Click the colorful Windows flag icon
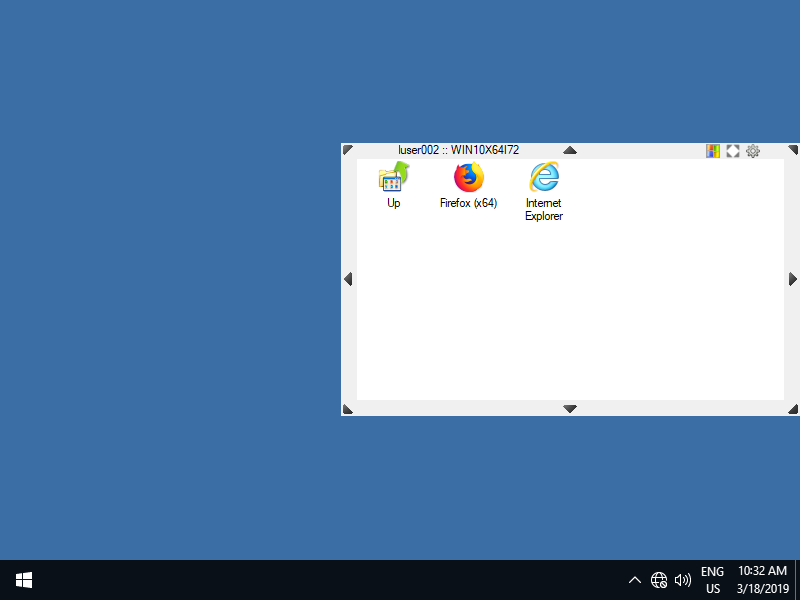The height and width of the screenshot is (600, 800). pos(713,151)
